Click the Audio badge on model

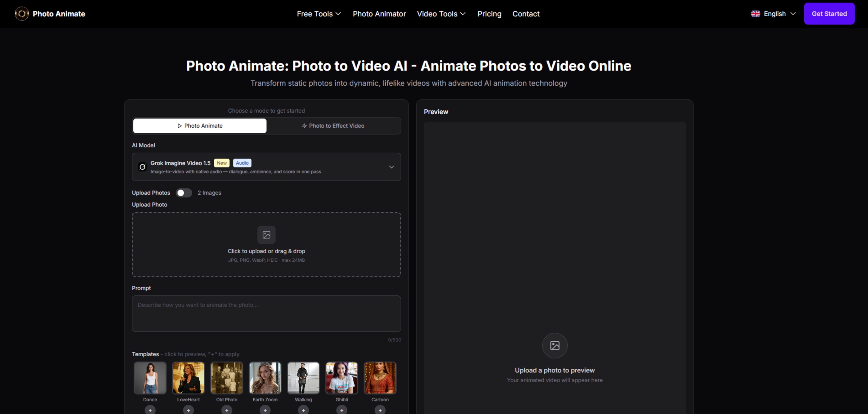[242, 163]
